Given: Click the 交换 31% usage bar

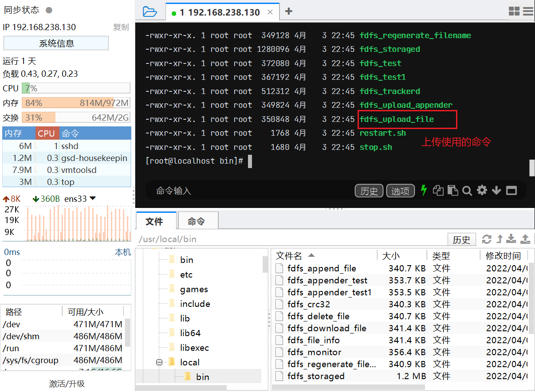Looking at the screenshot, I should coord(76,118).
